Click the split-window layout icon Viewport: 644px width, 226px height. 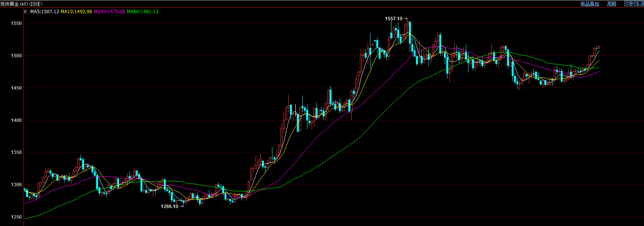point(640,4)
